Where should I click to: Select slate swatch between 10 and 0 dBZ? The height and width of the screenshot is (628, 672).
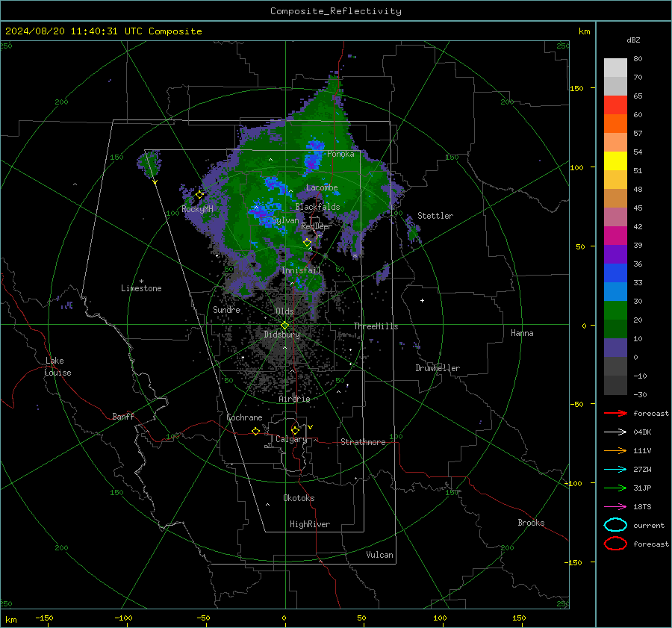(x=615, y=348)
